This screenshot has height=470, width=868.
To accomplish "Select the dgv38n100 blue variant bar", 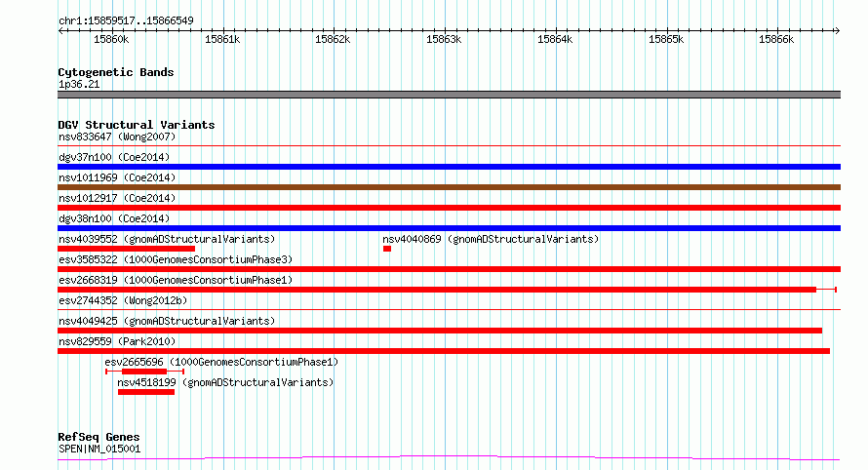I will point(449,228).
